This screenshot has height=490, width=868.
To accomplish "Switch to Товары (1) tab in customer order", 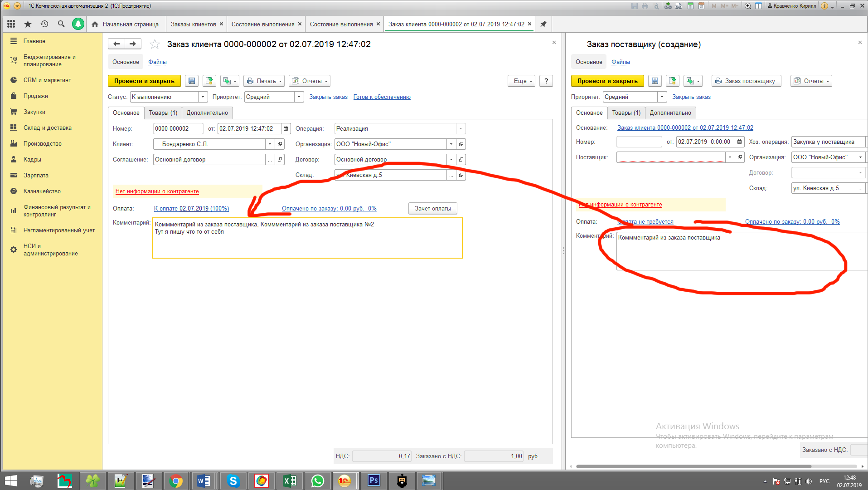I will 163,113.
